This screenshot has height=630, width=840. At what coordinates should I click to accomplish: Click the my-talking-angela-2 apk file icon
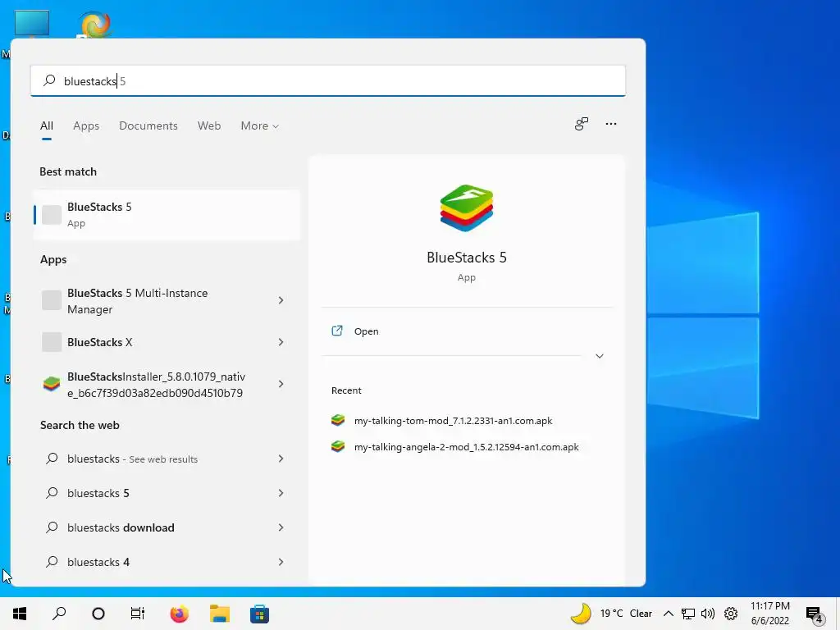click(338, 446)
